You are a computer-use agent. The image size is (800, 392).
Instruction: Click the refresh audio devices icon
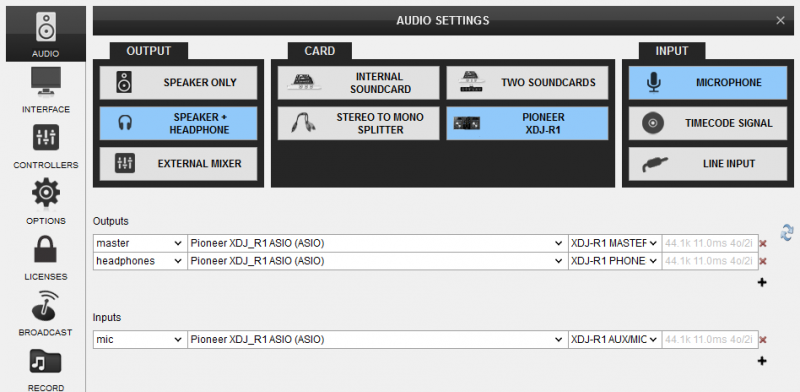[787, 232]
